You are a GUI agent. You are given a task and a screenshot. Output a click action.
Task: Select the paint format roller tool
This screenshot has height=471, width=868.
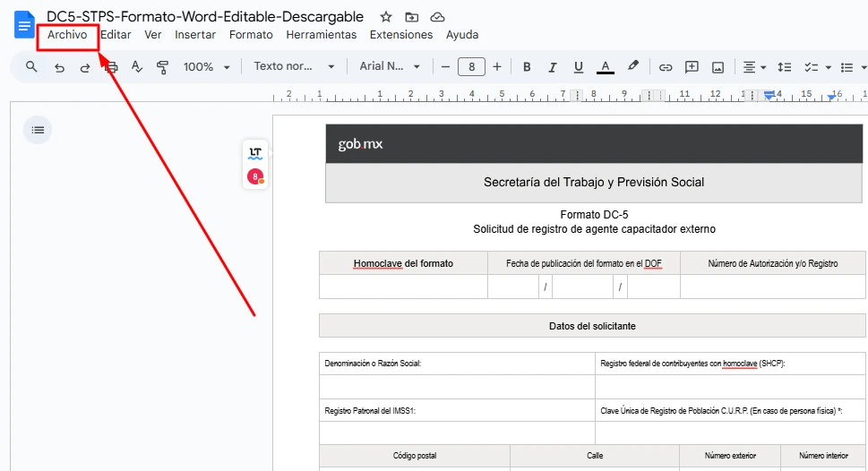click(162, 67)
